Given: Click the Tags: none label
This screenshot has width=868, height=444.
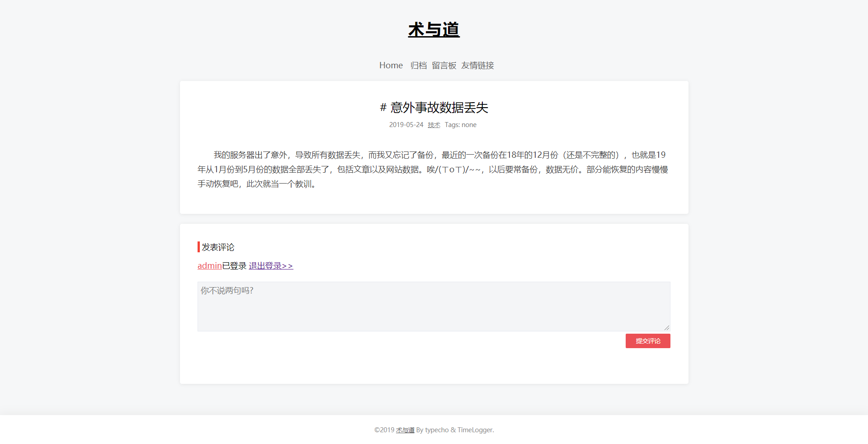Looking at the screenshot, I should click(x=460, y=125).
